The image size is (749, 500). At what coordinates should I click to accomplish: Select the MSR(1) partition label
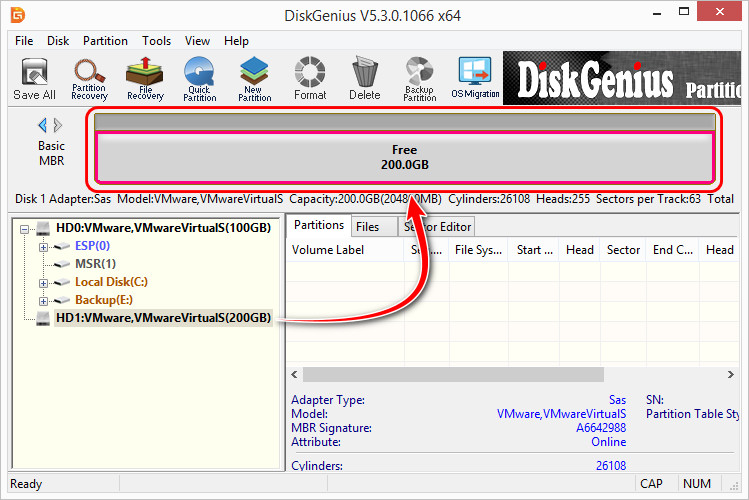95,264
